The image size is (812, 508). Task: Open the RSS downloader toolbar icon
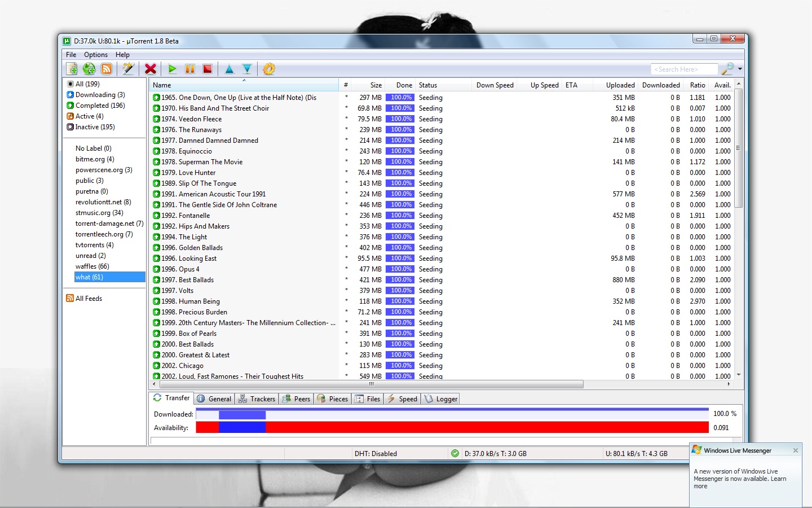tap(107, 69)
